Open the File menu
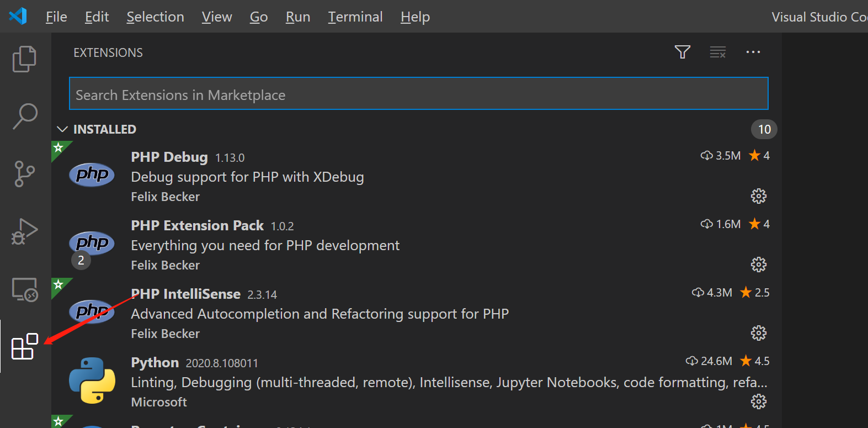Screen dimensions: 868x428 tap(56, 17)
